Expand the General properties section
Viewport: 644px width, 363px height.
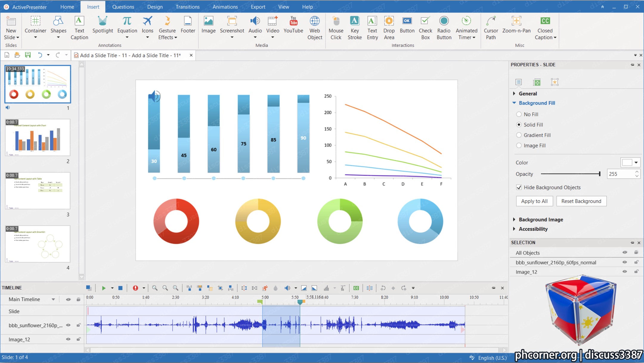527,94
